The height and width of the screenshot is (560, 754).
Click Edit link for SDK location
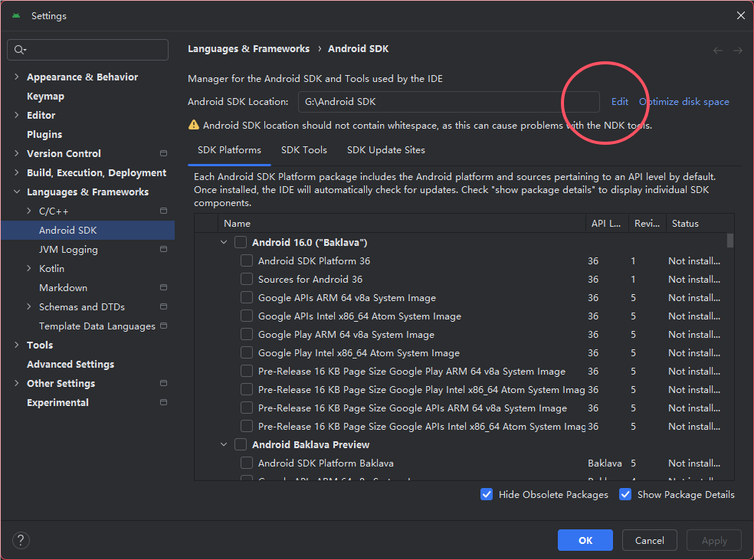[619, 101]
